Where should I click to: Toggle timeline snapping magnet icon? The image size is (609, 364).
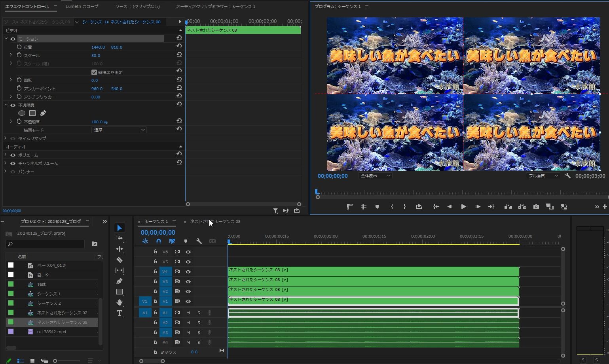[159, 241]
